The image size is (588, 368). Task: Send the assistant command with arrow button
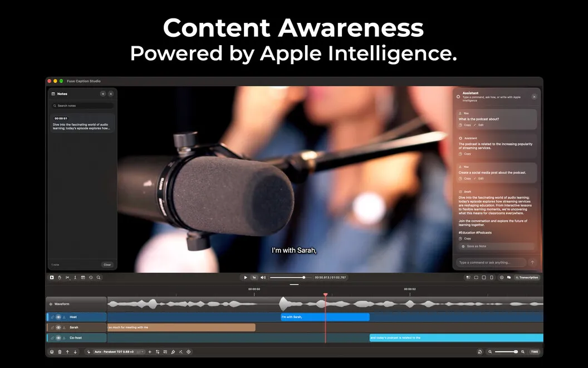(x=532, y=263)
